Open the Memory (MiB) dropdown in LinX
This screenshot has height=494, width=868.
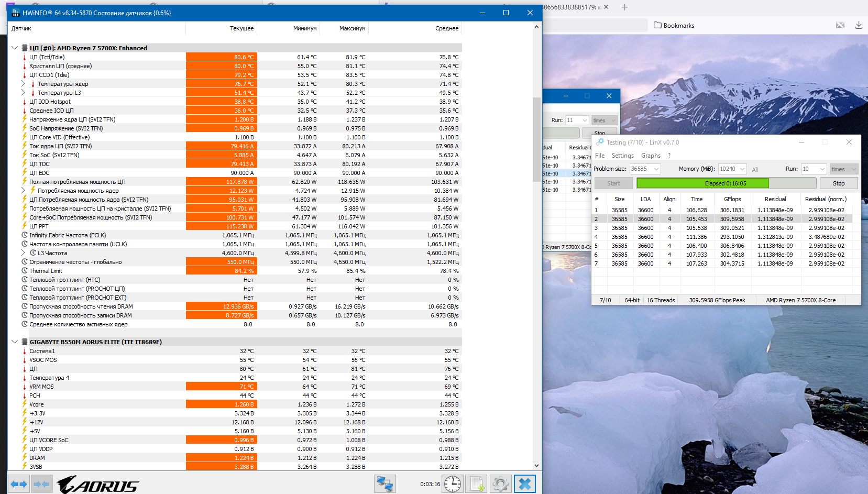pyautogui.click(x=742, y=169)
